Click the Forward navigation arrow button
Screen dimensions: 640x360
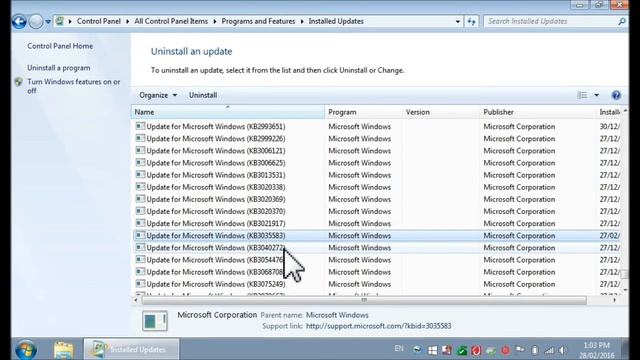pyautogui.click(x=36, y=21)
